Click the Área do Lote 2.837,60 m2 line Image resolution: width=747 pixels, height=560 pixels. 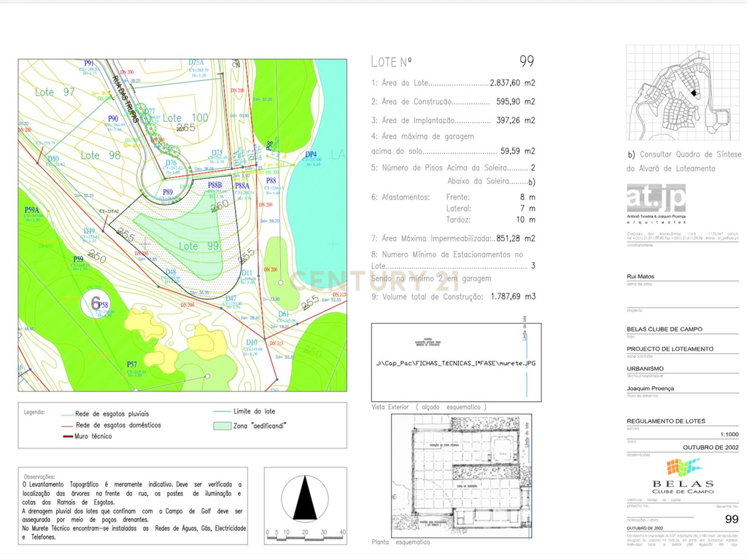coord(453,83)
